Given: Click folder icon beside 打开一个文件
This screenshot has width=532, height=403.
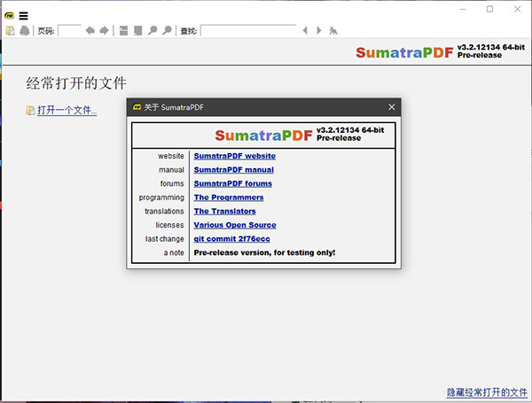Looking at the screenshot, I should [x=30, y=111].
